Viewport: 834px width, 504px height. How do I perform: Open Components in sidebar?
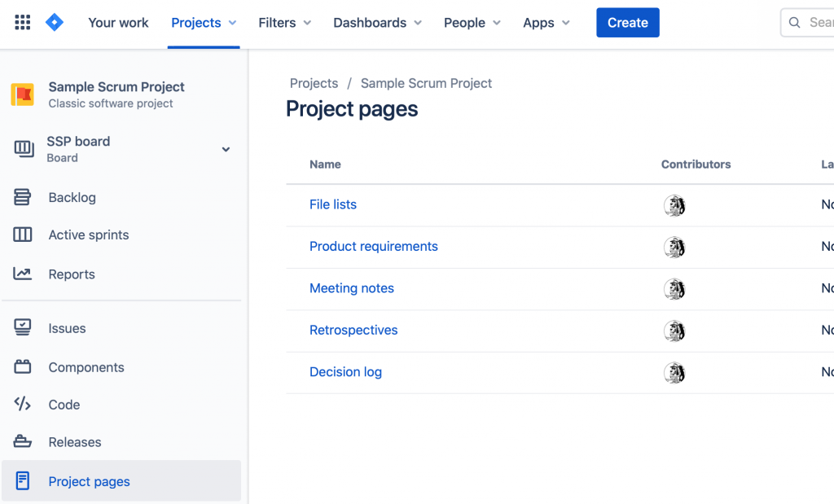(121, 367)
